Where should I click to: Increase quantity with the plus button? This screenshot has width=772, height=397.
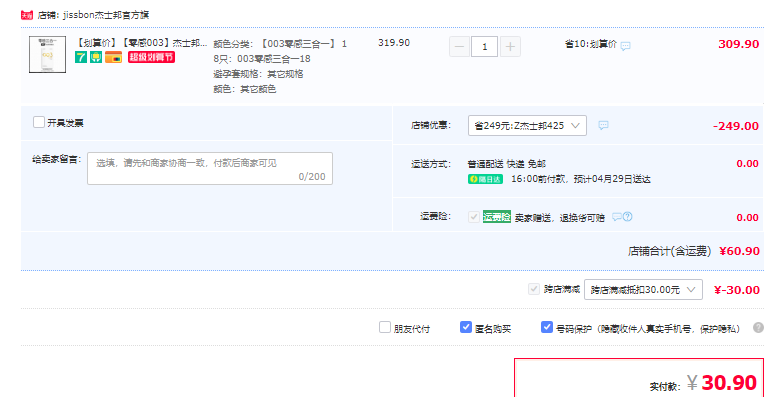[511, 47]
